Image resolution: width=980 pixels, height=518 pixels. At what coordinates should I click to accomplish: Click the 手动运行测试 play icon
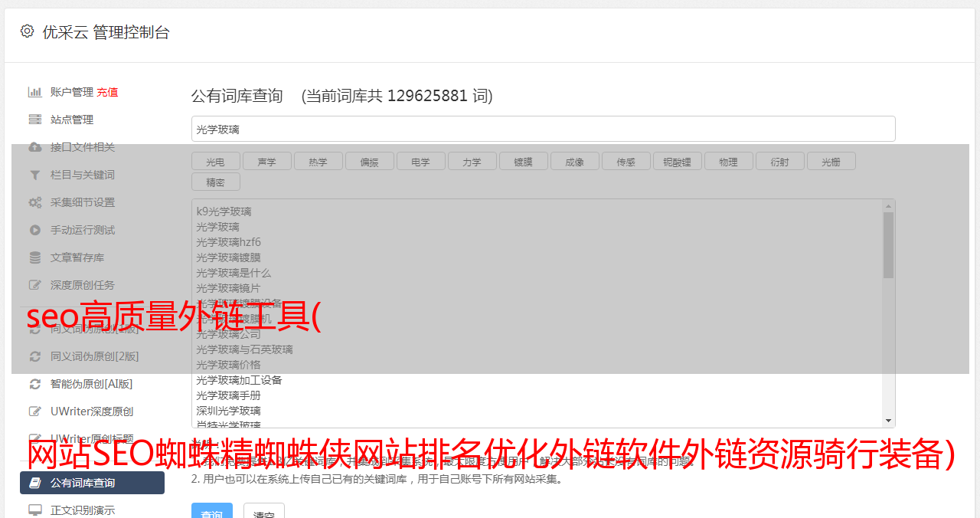point(35,230)
